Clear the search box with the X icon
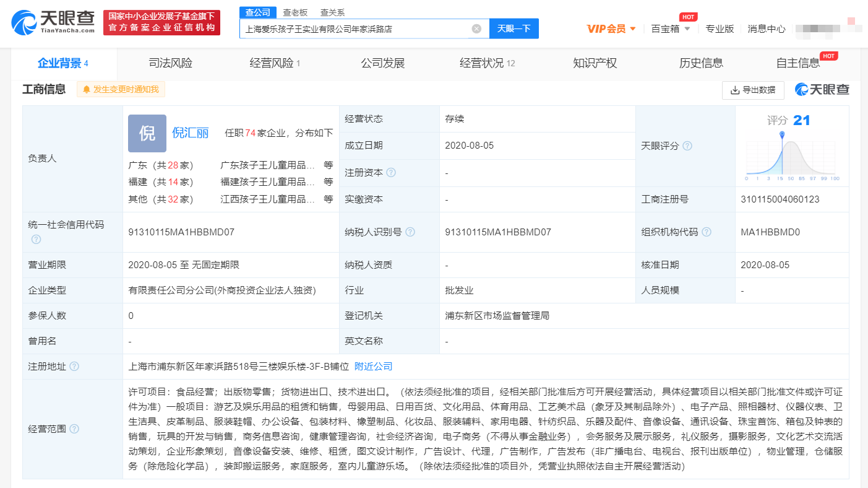 476,28
